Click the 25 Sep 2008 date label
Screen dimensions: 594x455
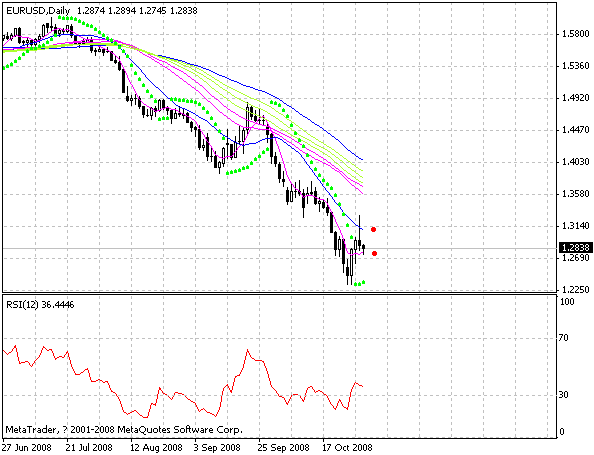[x=284, y=448]
